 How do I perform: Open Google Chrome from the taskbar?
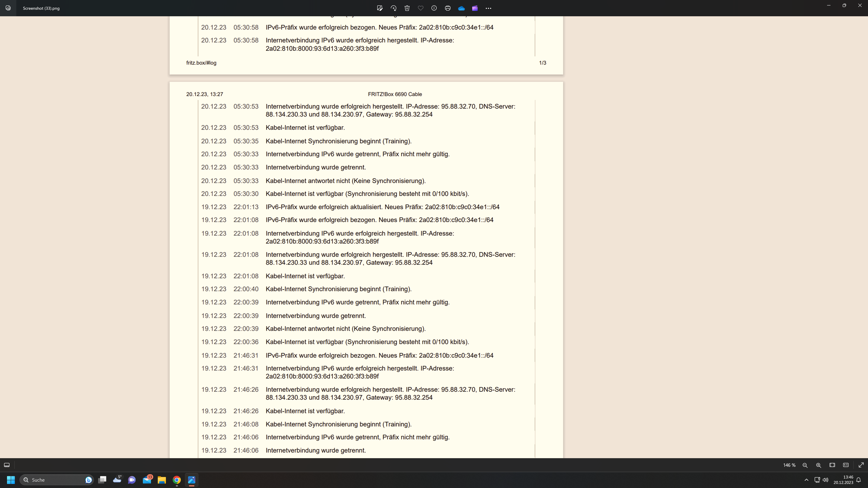[177, 480]
